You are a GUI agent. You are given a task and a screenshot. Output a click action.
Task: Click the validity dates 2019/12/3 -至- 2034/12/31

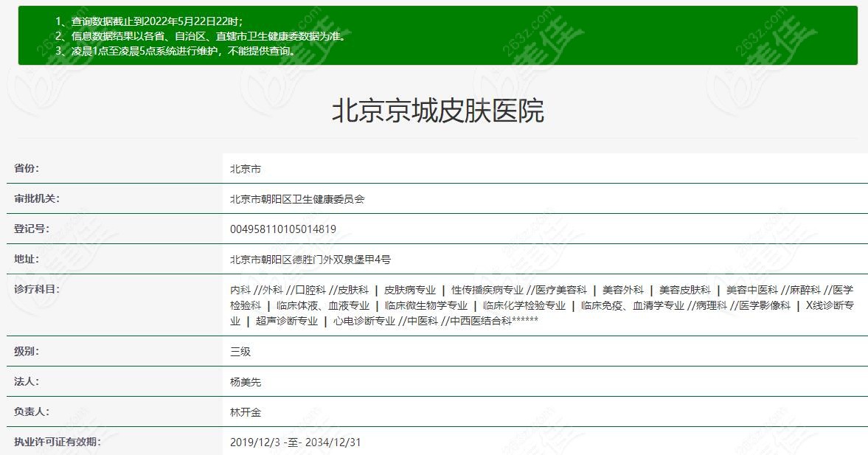coord(295,442)
